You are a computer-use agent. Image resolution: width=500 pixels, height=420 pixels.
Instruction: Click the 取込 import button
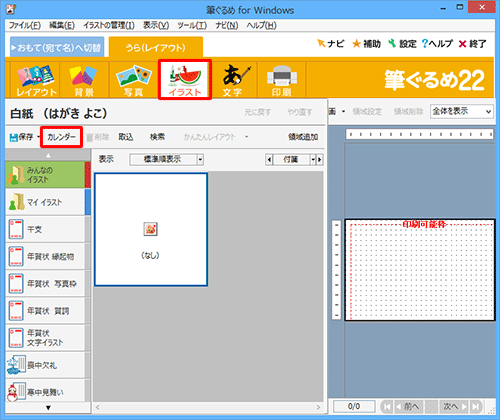click(126, 137)
